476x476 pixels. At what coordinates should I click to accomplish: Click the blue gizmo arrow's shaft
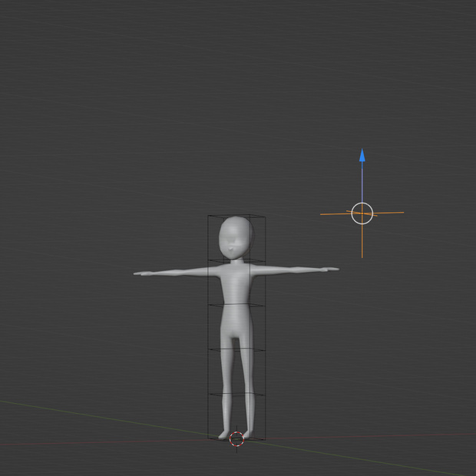click(x=362, y=181)
